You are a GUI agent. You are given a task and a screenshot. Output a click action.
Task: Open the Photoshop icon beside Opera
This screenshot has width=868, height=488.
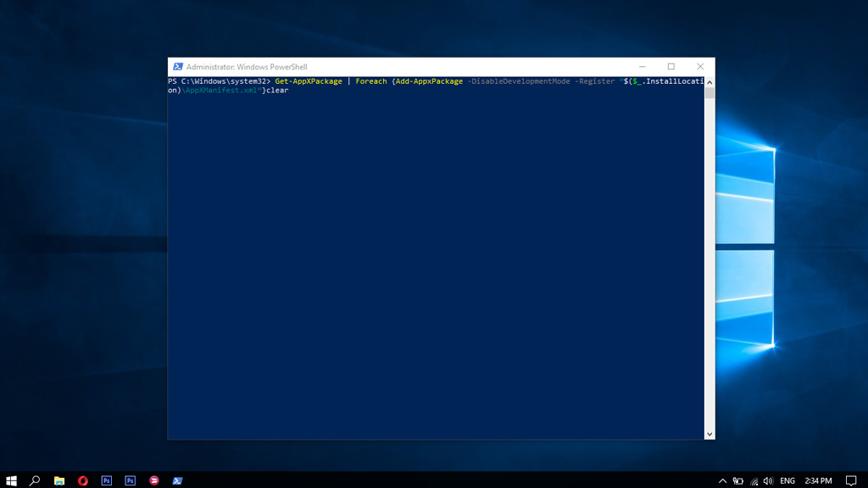pyautogui.click(x=107, y=480)
